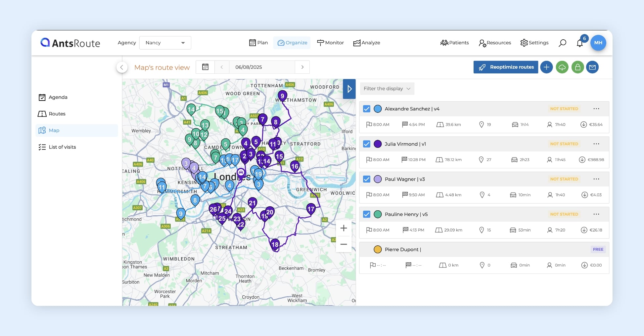Collapse sidebar with round back arrow
Image resolution: width=644 pixels, height=336 pixels.
122,67
